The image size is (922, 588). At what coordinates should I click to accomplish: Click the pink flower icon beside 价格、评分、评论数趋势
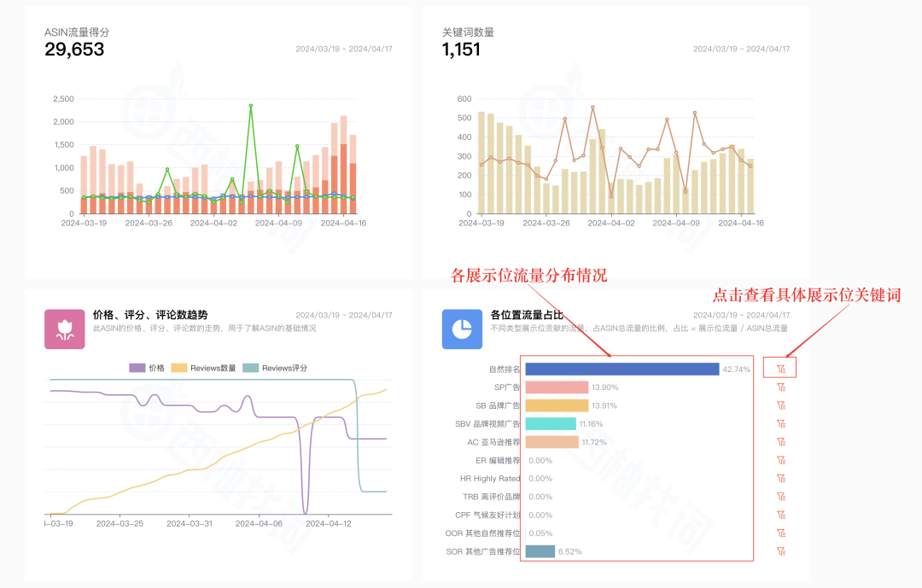65,329
